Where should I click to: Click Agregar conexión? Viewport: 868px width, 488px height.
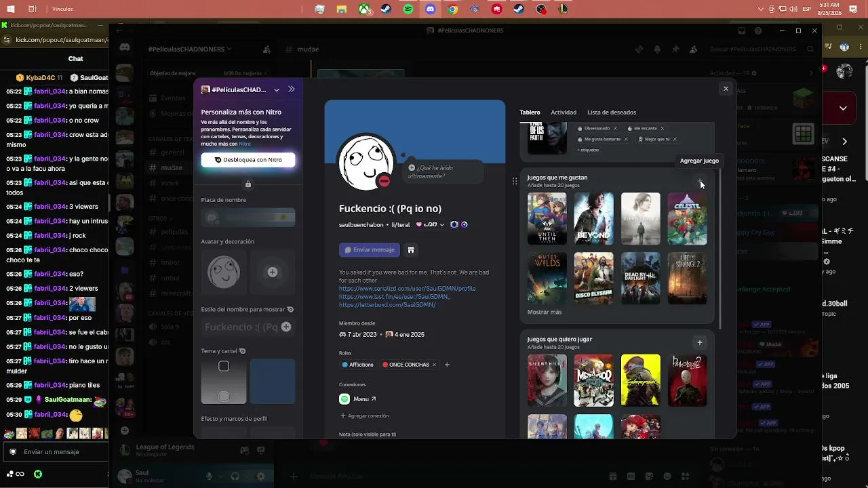tap(364, 415)
